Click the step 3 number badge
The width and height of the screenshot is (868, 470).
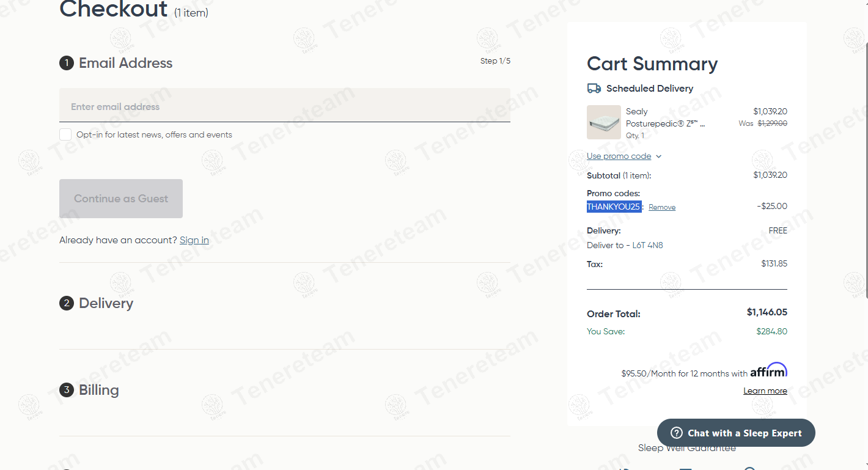click(67, 390)
